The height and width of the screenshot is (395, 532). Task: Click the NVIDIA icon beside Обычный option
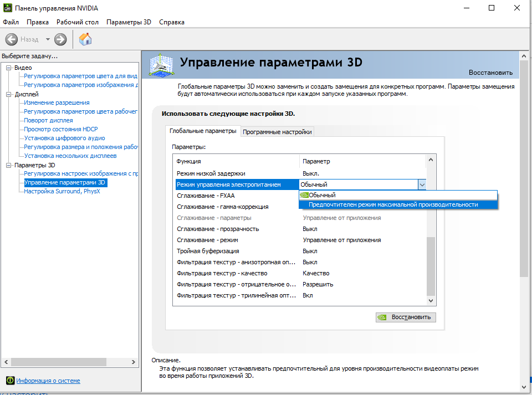[304, 195]
